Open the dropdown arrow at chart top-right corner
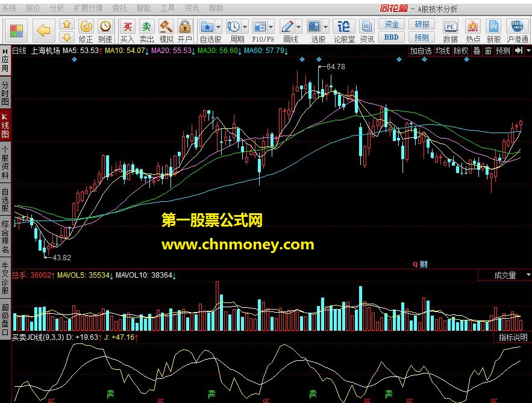The image size is (532, 403). click(528, 51)
